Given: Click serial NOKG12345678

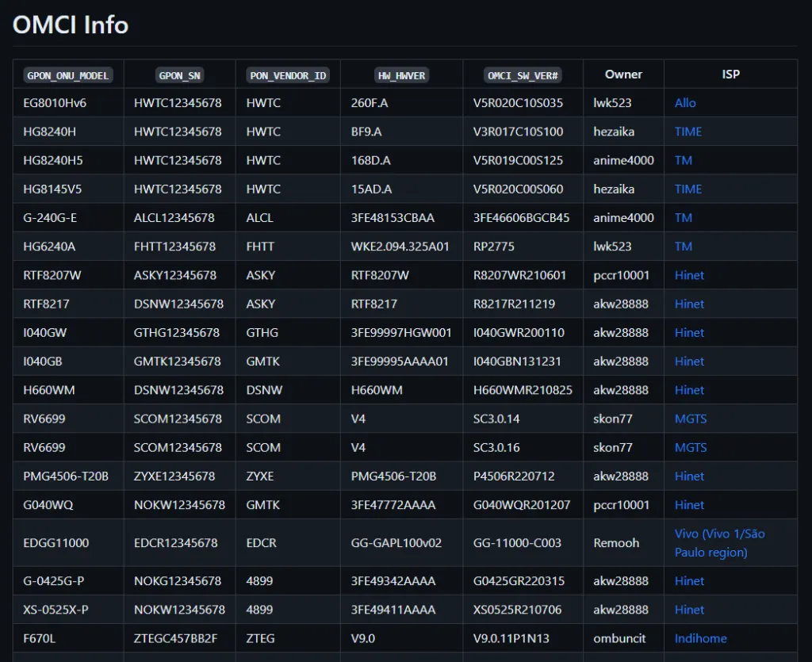Looking at the screenshot, I should (178, 581).
